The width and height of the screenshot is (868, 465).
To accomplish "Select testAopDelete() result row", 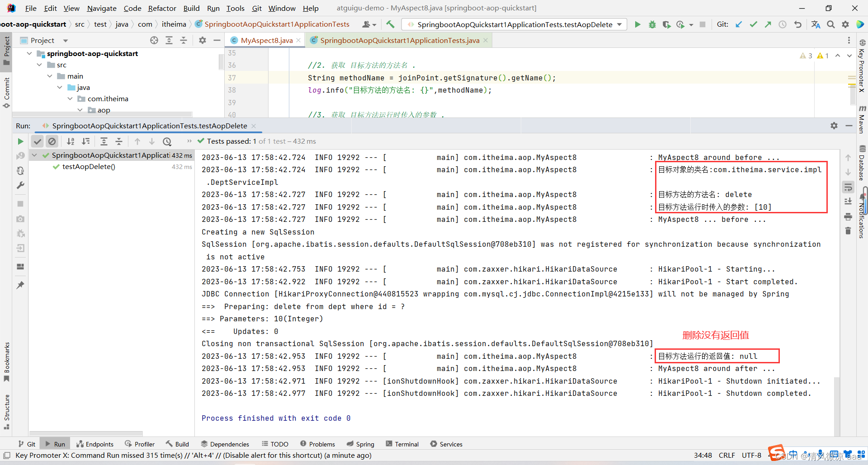I will (x=111, y=167).
